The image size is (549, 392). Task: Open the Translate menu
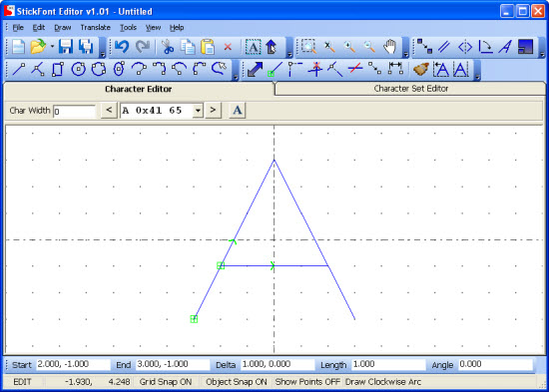(x=95, y=28)
